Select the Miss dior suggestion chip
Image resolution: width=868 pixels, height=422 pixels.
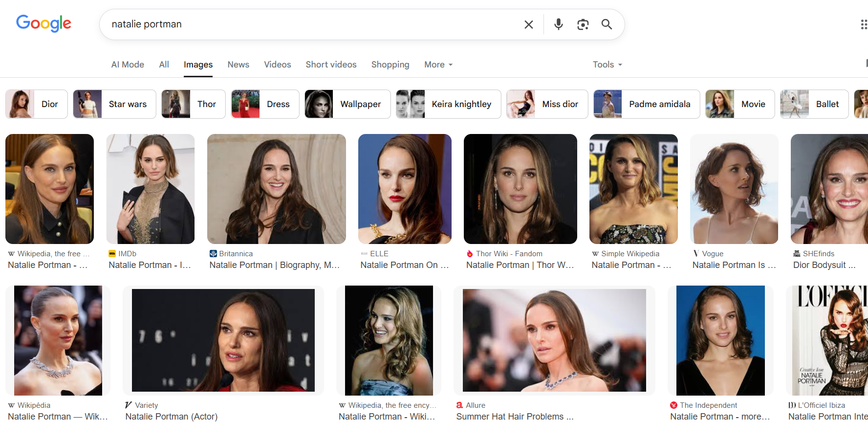[547, 104]
